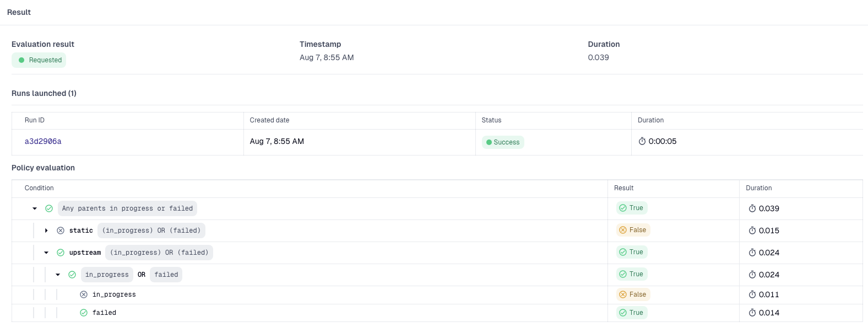Click the True result badge for failed row
This screenshot has height=327, width=868.
click(x=631, y=313)
